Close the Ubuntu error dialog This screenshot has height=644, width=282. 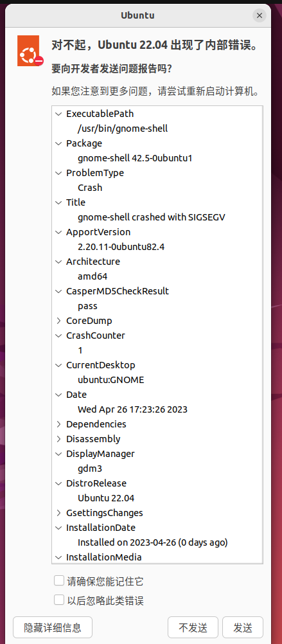[x=259, y=15]
